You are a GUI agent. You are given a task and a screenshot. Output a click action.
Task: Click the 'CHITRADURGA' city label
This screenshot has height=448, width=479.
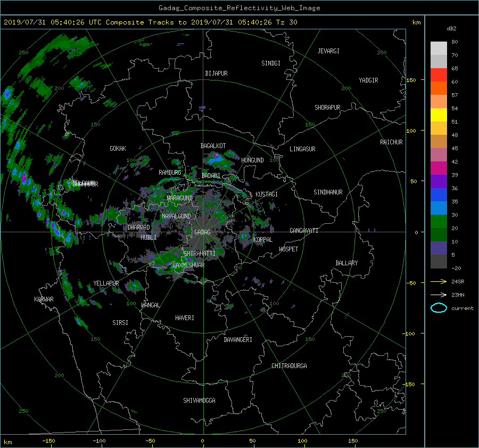click(x=290, y=366)
